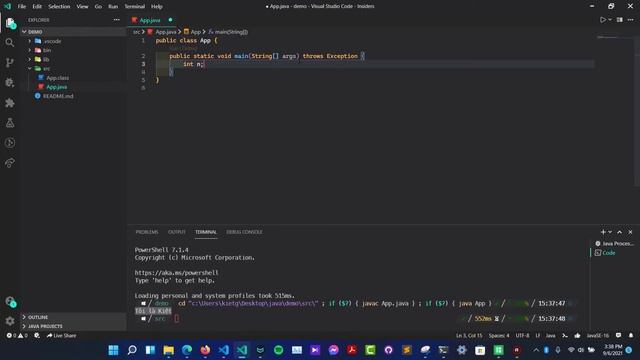Viewport: 640px width, 360px height.
Task: Click JavaSE-16 runtime in status bar
Action: (x=598, y=336)
